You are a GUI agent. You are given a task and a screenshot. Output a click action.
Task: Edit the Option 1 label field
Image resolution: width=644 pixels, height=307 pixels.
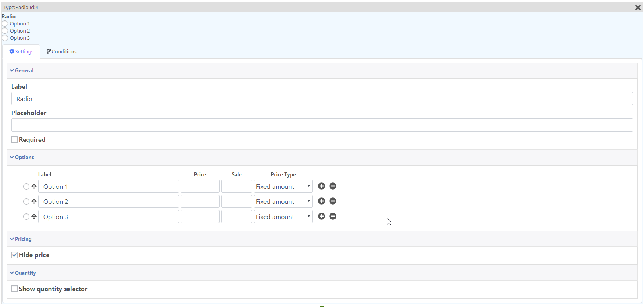pyautogui.click(x=108, y=186)
